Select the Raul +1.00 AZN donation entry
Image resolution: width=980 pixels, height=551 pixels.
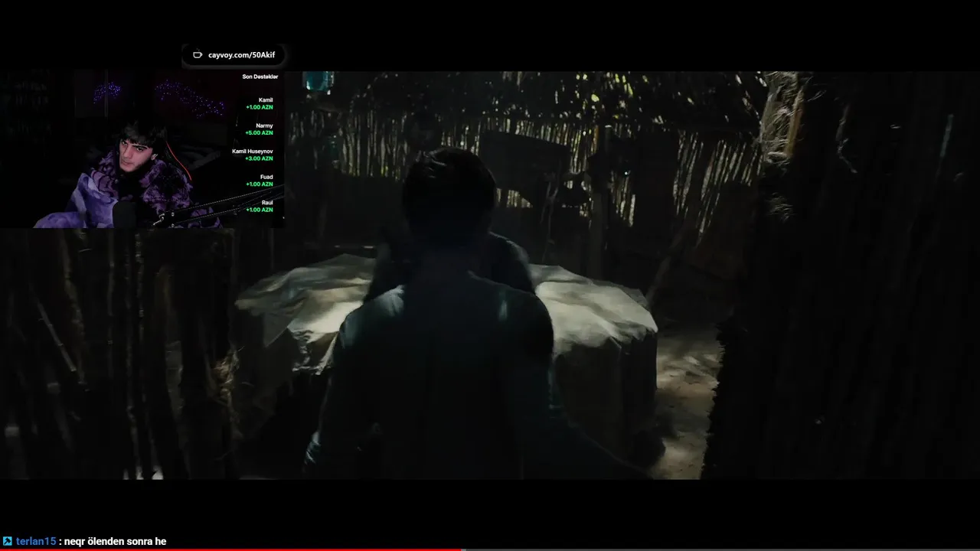tap(259, 206)
